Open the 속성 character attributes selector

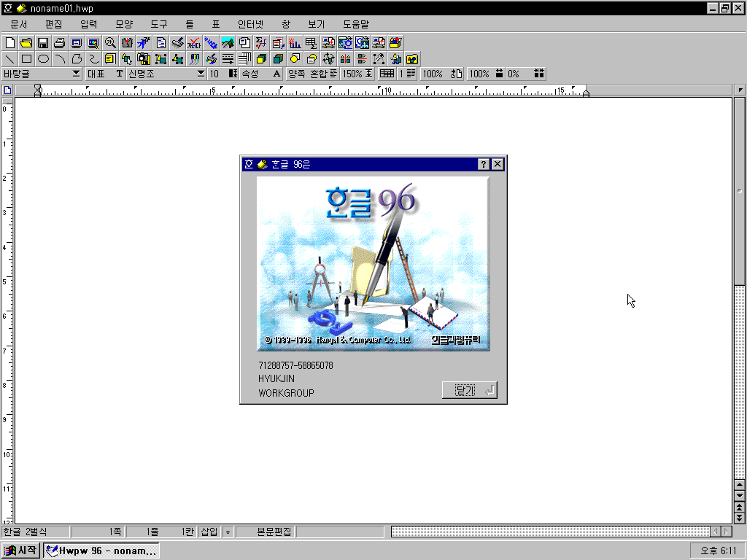pos(261,74)
